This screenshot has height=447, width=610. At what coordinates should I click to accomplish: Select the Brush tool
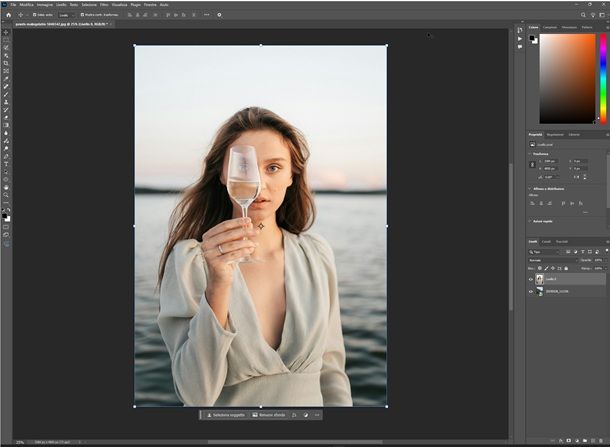click(6, 94)
